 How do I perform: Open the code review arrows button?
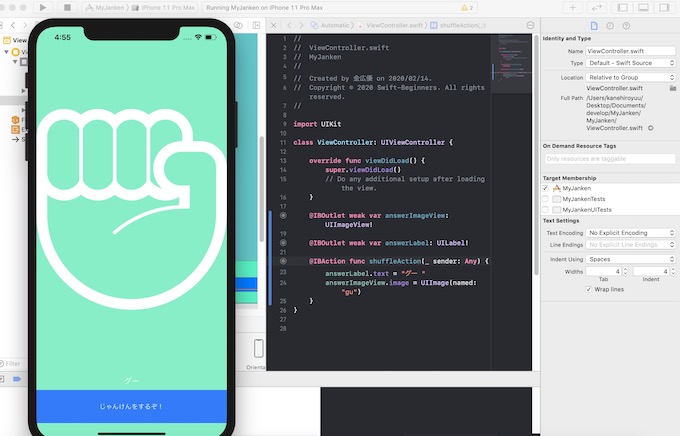pos(597,7)
